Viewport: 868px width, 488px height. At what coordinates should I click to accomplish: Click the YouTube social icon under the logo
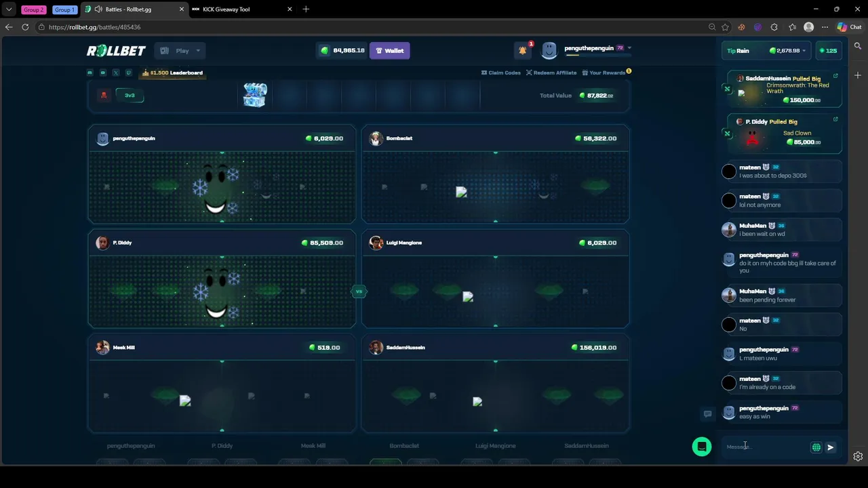(102, 73)
